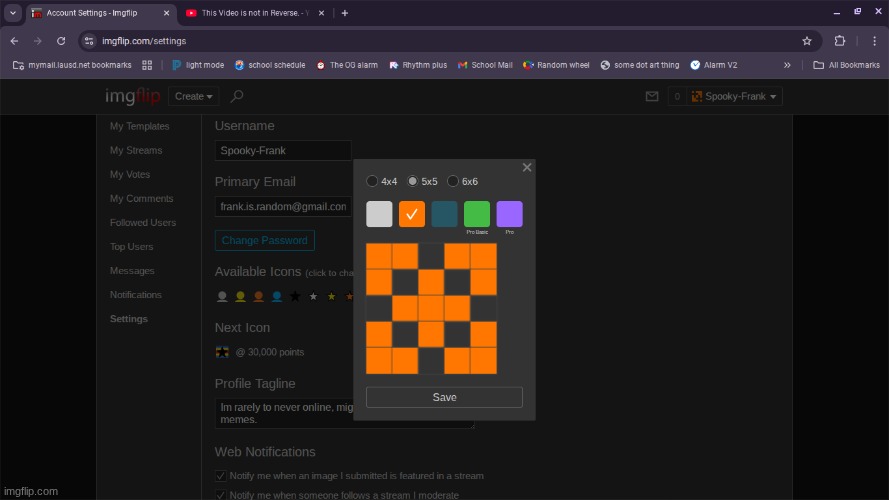The height and width of the screenshot is (500, 889).
Task: Choose the purple Pro color swatch
Action: click(x=509, y=214)
